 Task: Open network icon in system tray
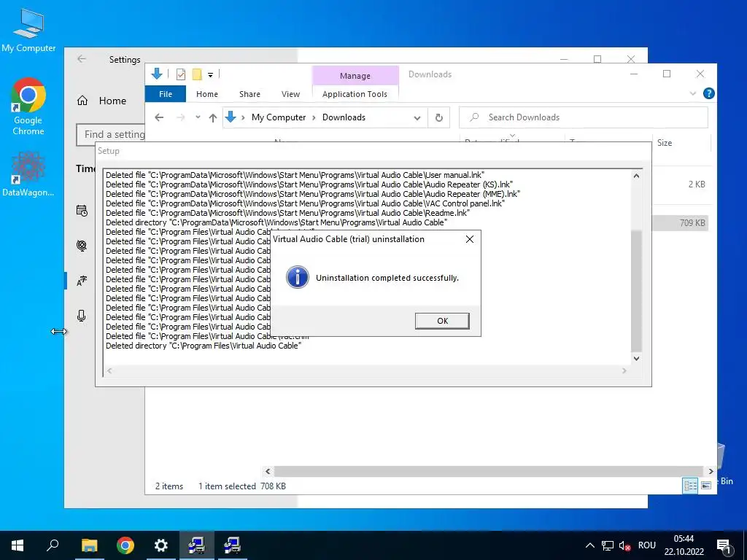[x=608, y=545]
